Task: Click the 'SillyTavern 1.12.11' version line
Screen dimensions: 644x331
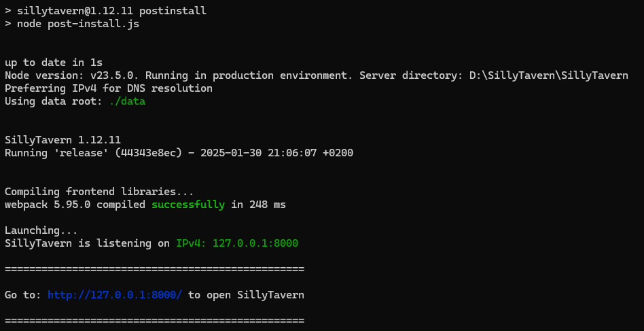Action: [x=63, y=140]
